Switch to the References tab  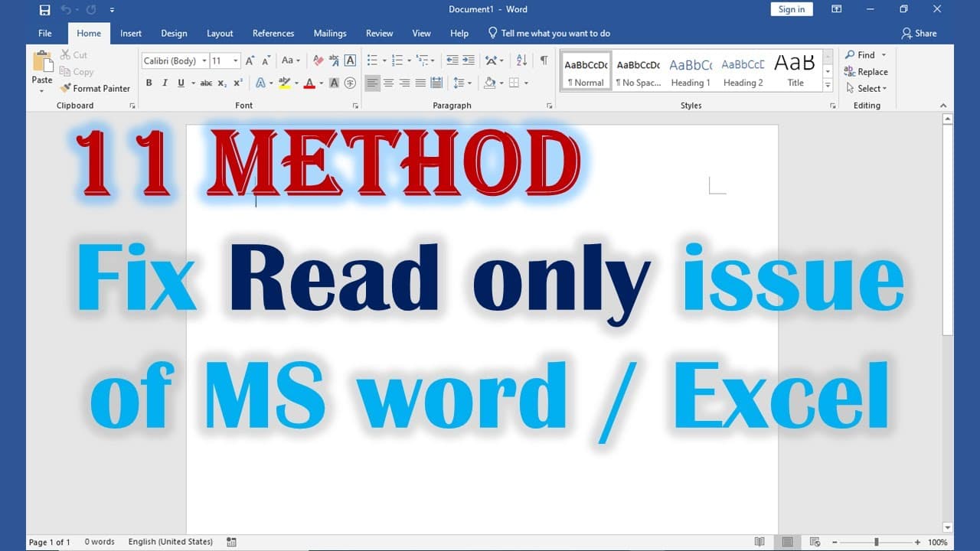coord(273,33)
